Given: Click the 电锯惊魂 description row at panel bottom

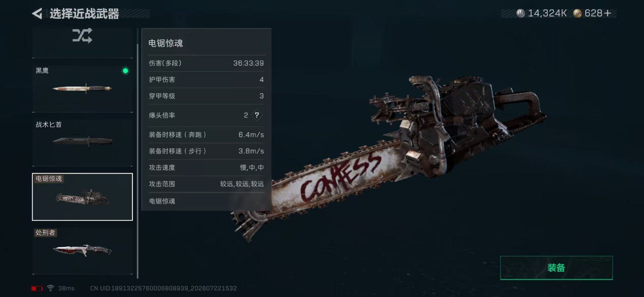Looking at the screenshot, I should [206, 201].
